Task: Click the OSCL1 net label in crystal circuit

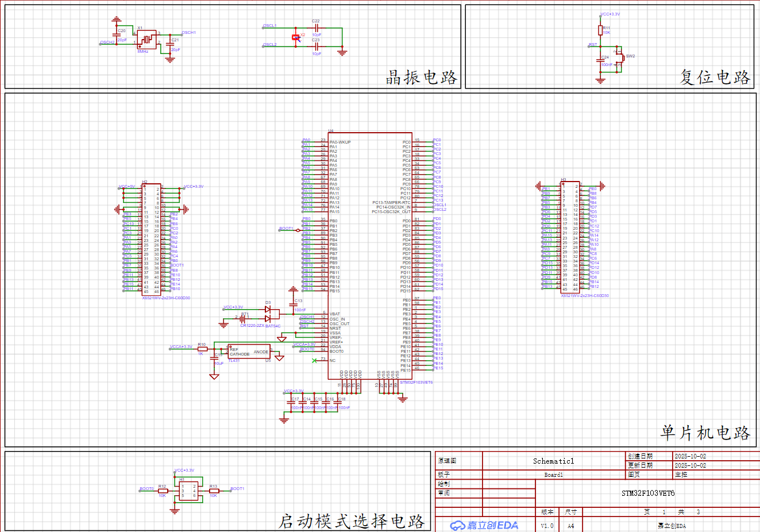Action: 269,25
